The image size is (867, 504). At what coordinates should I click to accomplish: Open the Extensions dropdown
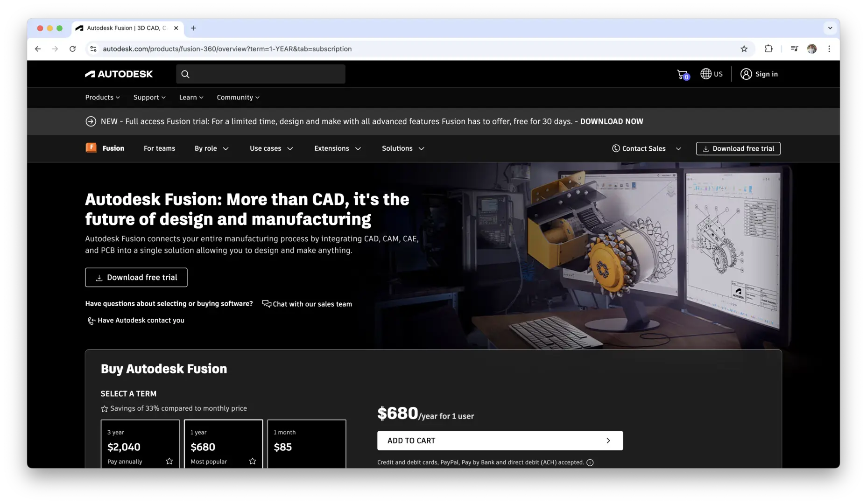coord(338,148)
